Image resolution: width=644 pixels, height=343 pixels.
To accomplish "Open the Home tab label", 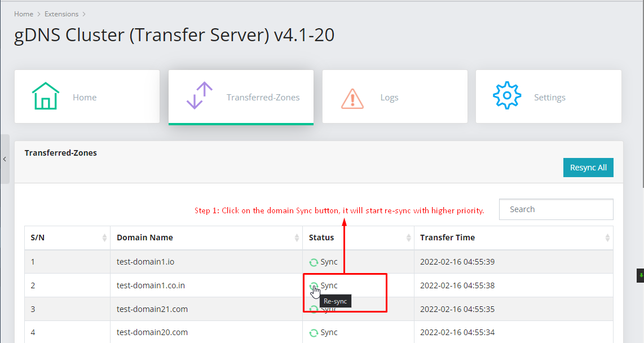I will [85, 98].
